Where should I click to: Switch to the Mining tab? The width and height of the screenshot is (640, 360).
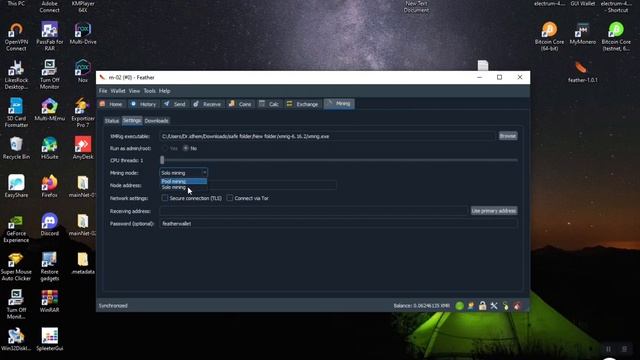pyautogui.click(x=339, y=104)
